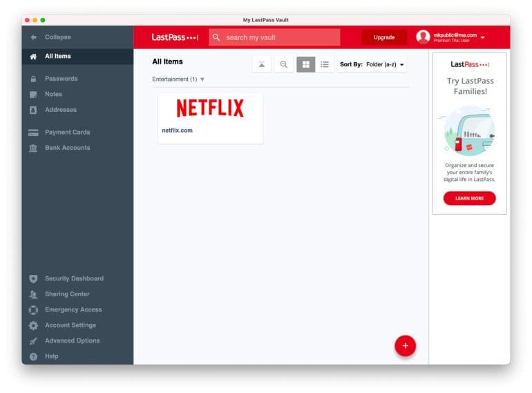Image resolution: width=532 pixels, height=393 pixels.
Task: Click the zoom magnifier toolbar button
Action: click(x=283, y=64)
